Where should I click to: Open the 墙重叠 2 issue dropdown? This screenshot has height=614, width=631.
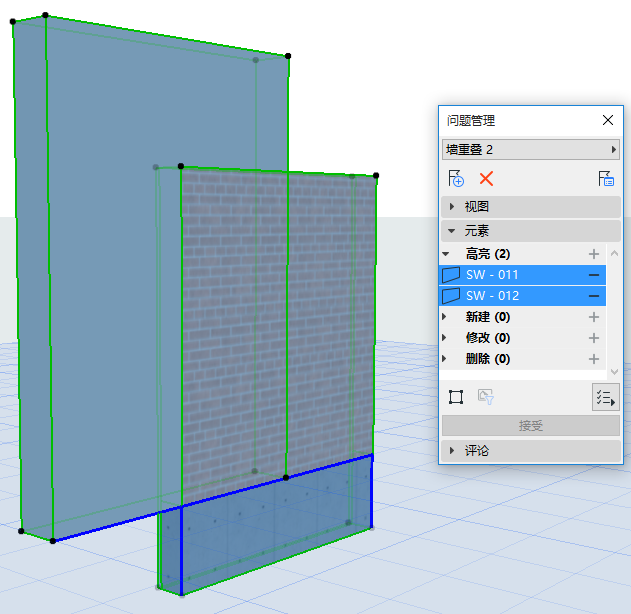531,150
